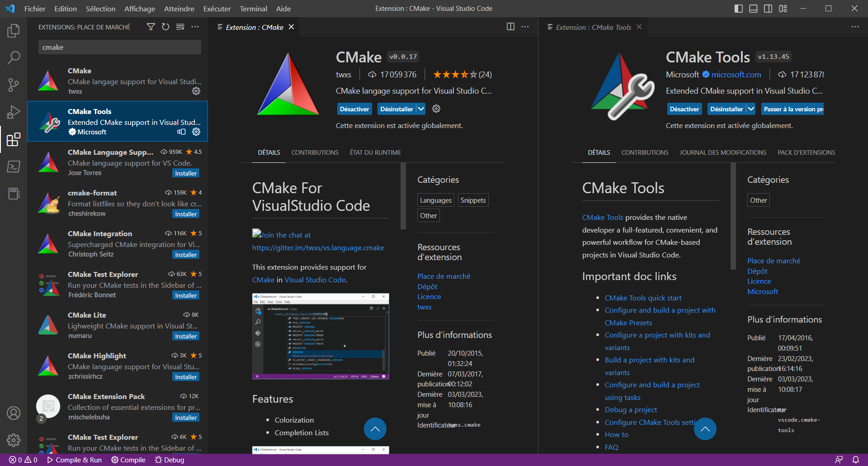
Task: Open Licence link in CMake Tools resources
Action: point(759,281)
